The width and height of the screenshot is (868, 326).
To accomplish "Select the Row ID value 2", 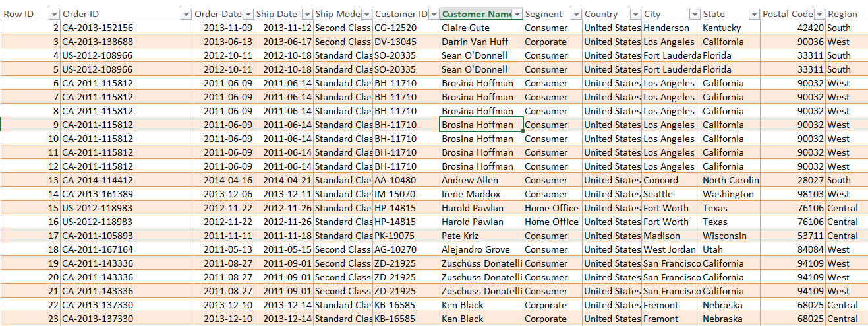I will [30, 28].
